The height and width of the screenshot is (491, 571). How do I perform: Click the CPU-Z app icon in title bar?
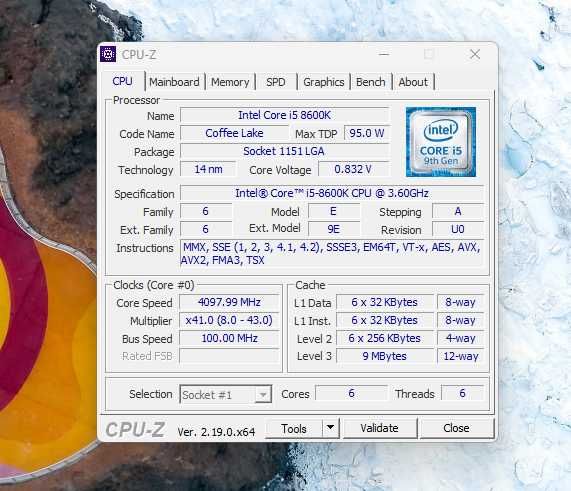(x=108, y=54)
